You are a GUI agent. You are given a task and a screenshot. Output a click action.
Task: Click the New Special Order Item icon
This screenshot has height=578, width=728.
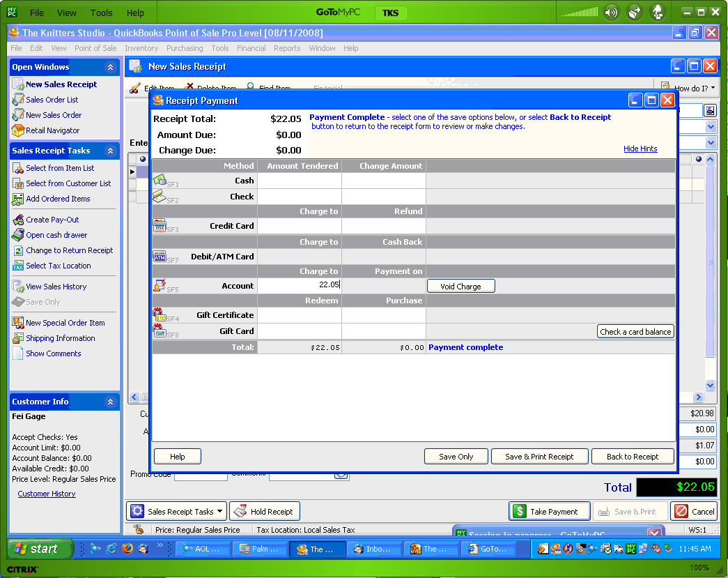[18, 323]
